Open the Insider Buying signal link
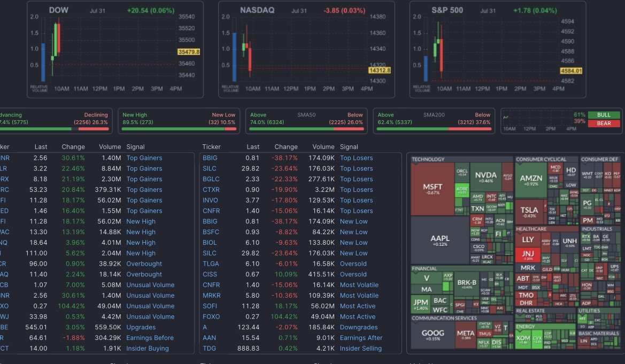Image resolution: width=625 pixels, height=364 pixels. (148, 348)
